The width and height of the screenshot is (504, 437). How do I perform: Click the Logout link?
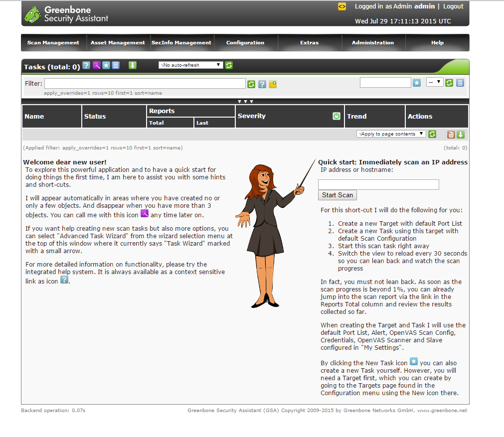click(x=453, y=6)
